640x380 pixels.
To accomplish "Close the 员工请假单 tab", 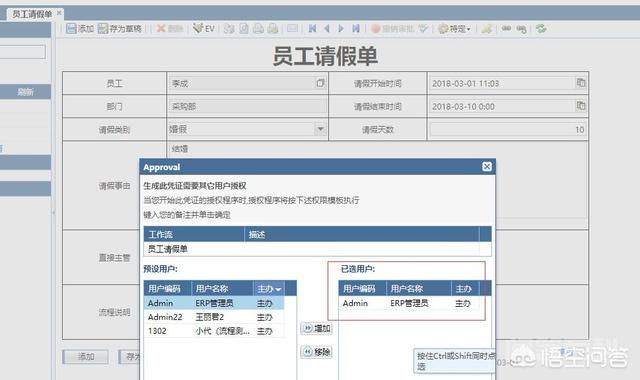I will pos(59,13).
